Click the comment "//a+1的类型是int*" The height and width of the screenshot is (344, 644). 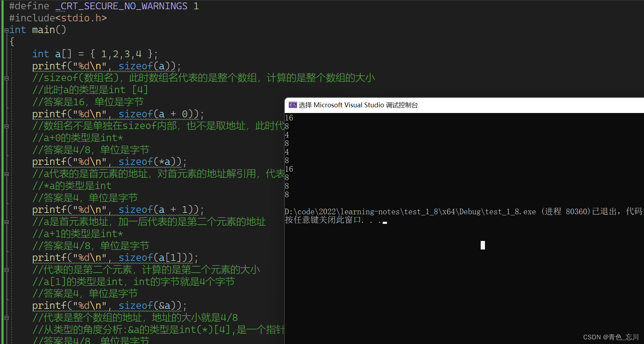click(78, 234)
